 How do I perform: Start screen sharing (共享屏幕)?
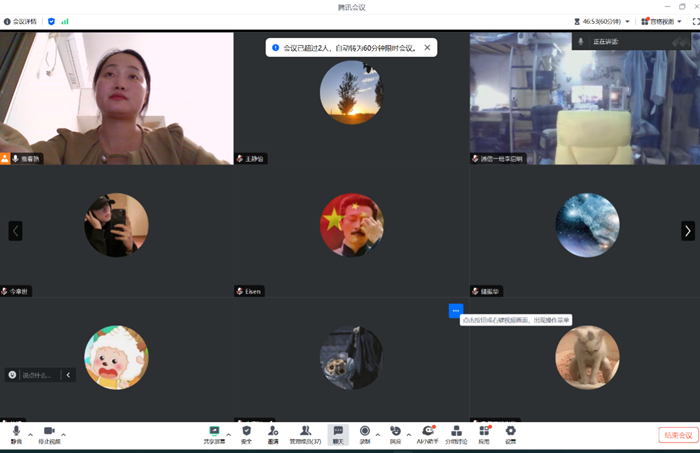(214, 432)
